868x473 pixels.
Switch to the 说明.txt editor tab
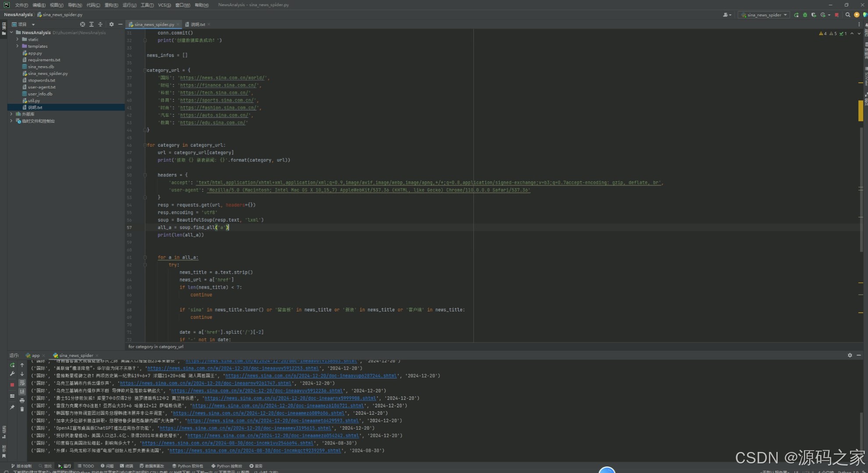click(x=197, y=25)
